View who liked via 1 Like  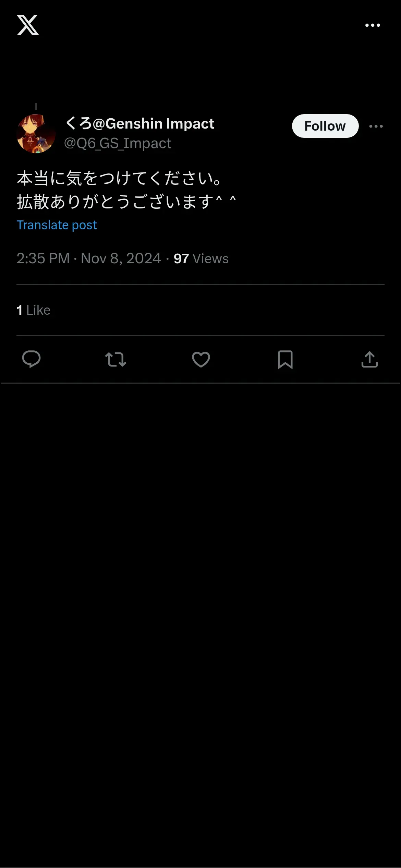34,310
